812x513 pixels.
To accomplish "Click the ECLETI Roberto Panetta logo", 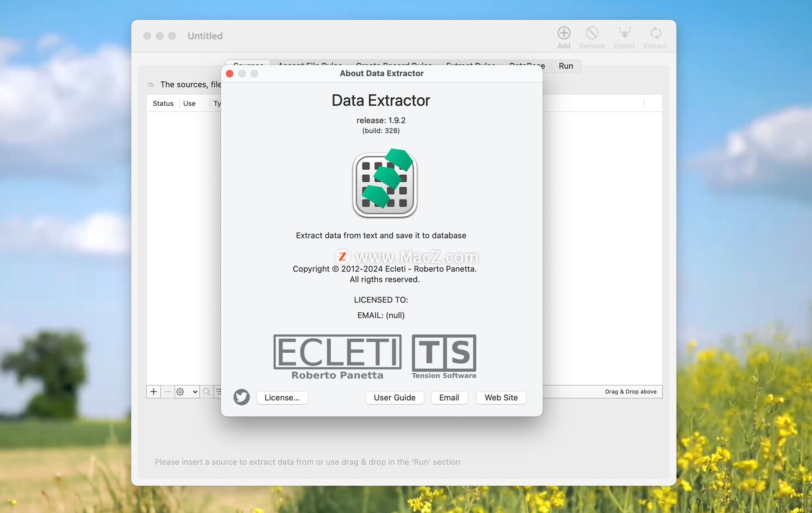I will (x=337, y=357).
